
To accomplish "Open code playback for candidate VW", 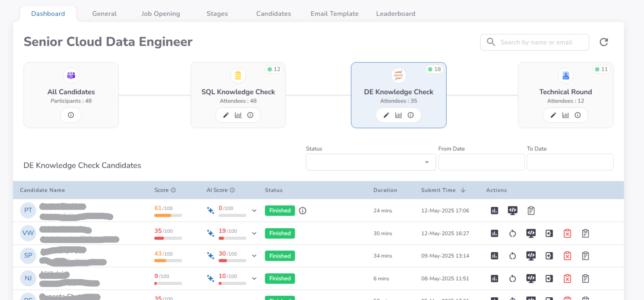I will pos(531,233).
